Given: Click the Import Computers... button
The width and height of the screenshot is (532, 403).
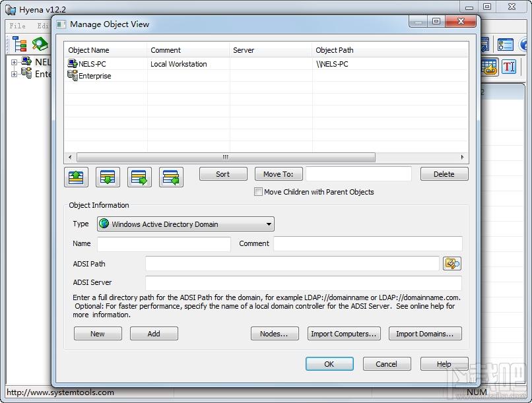Looking at the screenshot, I should coord(344,334).
